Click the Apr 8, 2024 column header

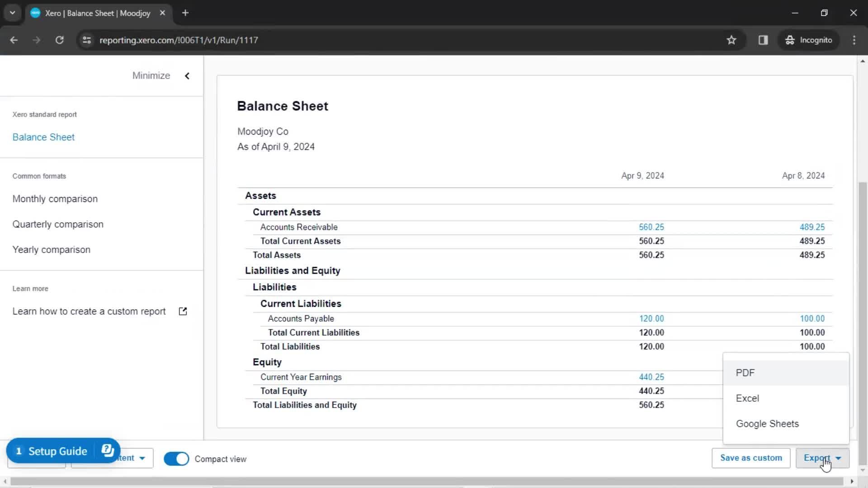803,175
